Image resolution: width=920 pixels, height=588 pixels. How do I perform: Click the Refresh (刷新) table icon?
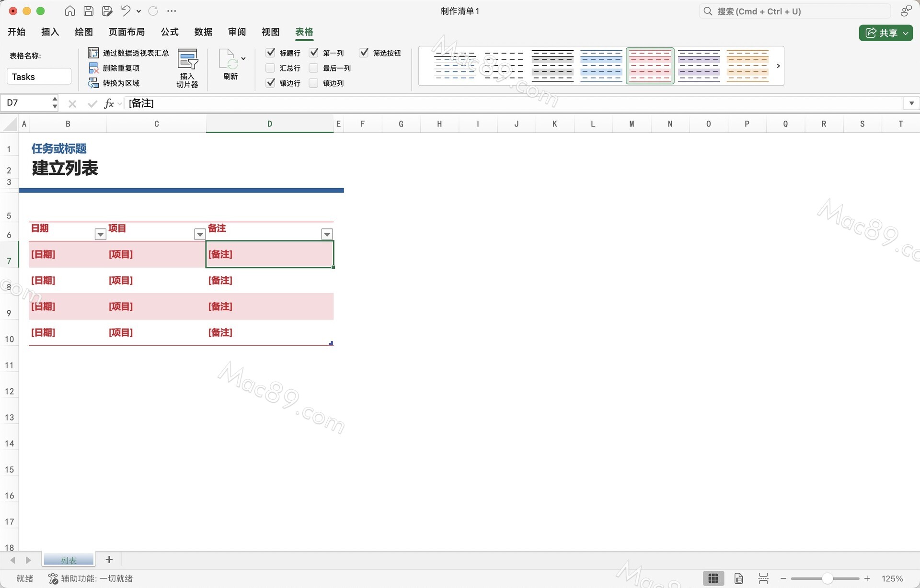coord(228,60)
